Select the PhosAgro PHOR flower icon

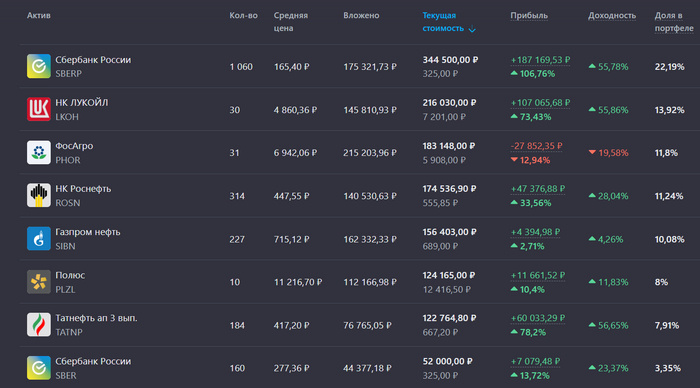tap(38, 152)
